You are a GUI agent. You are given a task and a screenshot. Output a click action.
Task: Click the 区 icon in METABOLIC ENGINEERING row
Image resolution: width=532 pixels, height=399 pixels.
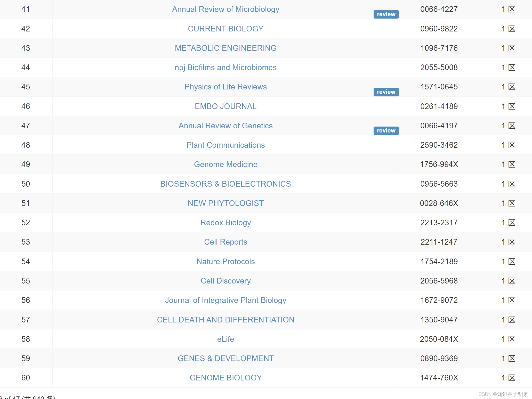[512, 48]
